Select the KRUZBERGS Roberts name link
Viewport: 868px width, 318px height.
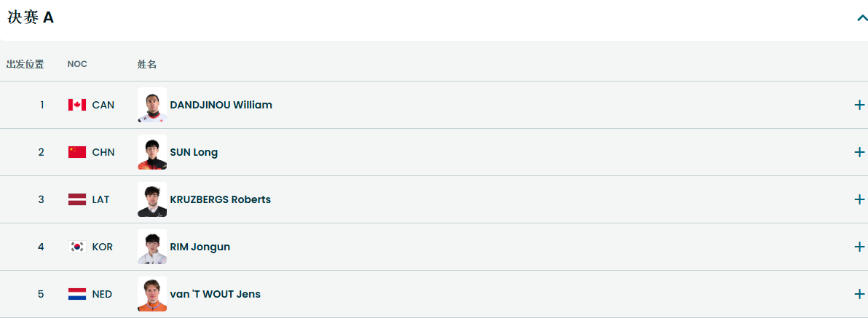(221, 199)
